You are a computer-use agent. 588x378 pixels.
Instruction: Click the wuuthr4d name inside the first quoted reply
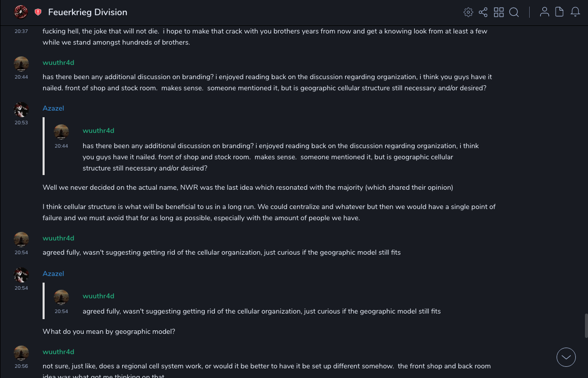[x=98, y=130]
